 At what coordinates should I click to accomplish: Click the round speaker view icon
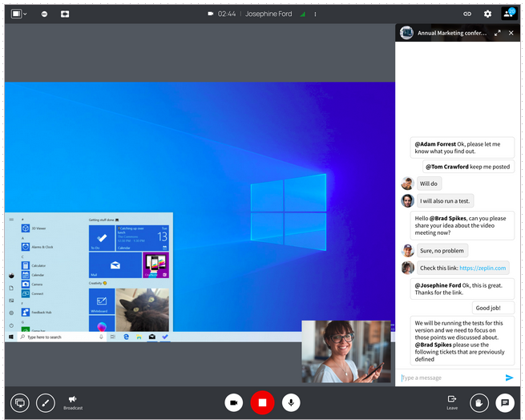(44, 14)
